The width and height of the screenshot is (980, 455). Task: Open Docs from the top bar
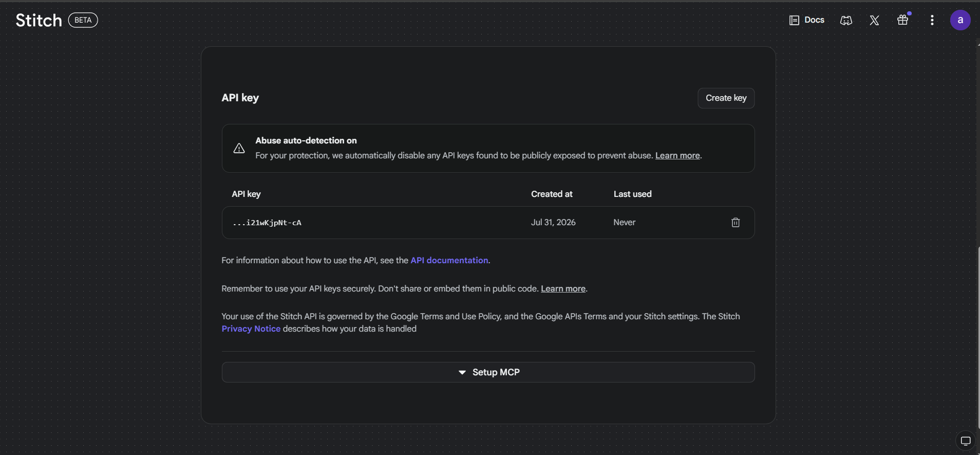807,20
